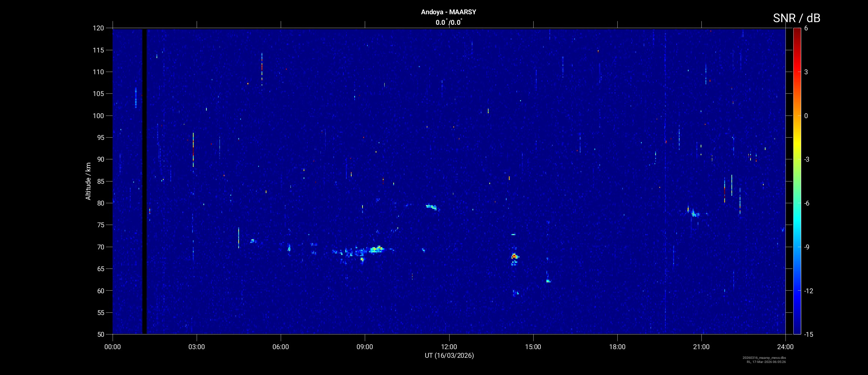Click the "Andoya - MAARSY" plot title

[x=448, y=12]
